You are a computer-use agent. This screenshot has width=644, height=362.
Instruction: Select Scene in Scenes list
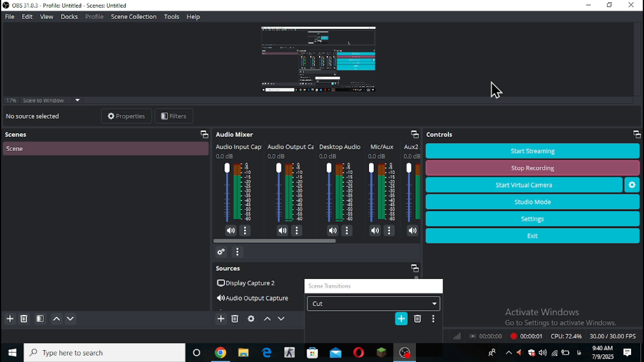pos(106,148)
